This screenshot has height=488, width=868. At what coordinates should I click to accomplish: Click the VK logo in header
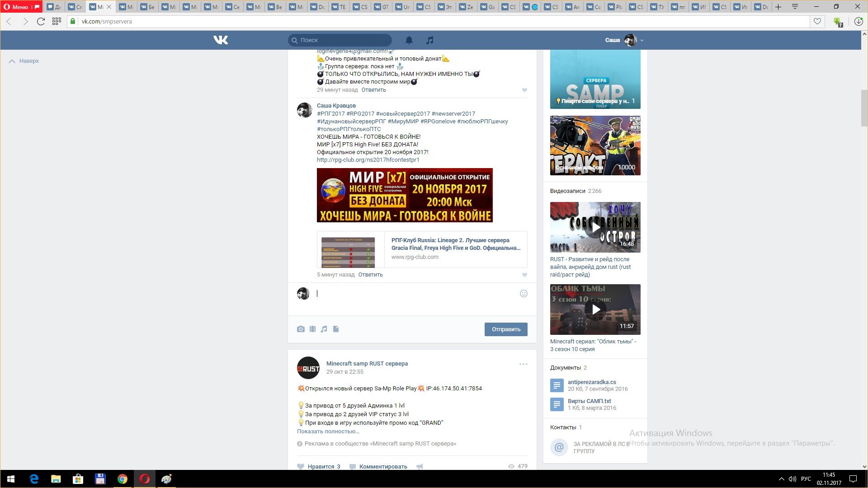[221, 40]
